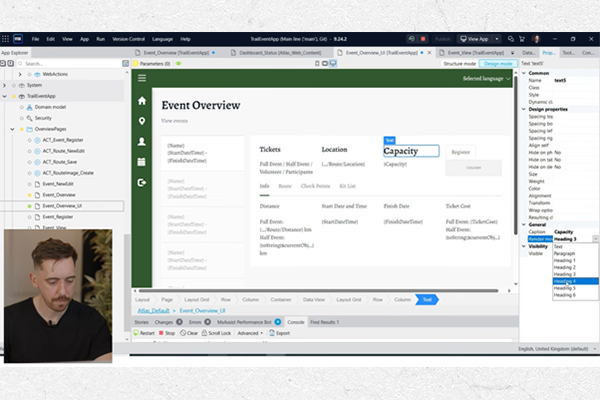
Task: Clear the console output
Action: coord(189,333)
